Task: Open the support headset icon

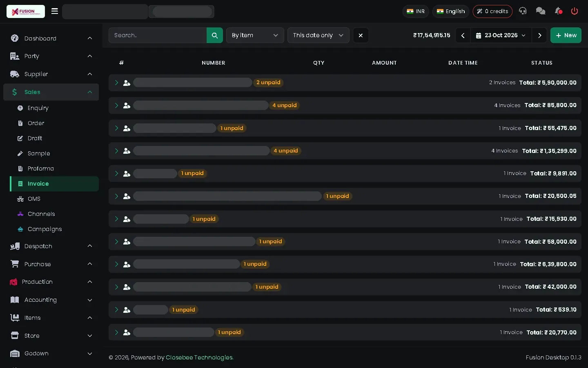Action: click(523, 11)
